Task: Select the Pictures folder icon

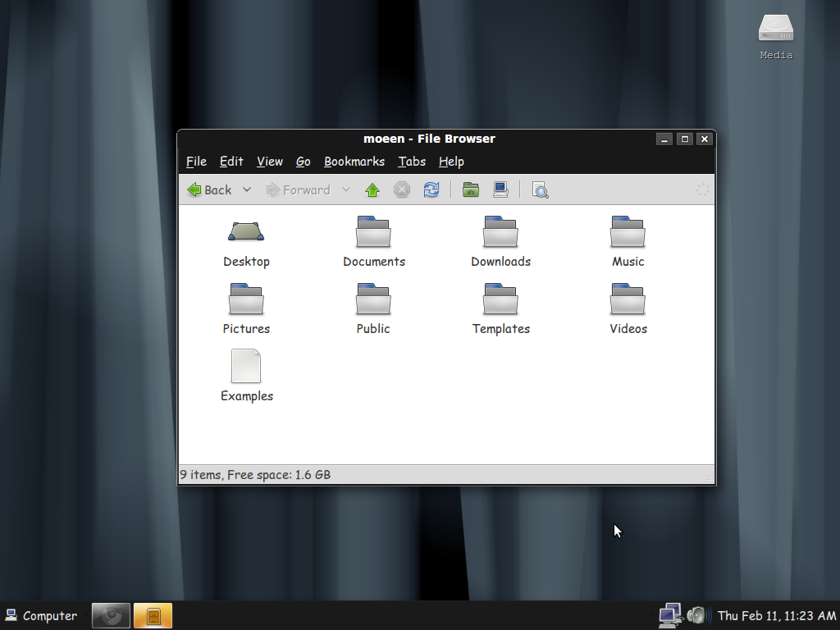Action: click(246, 299)
